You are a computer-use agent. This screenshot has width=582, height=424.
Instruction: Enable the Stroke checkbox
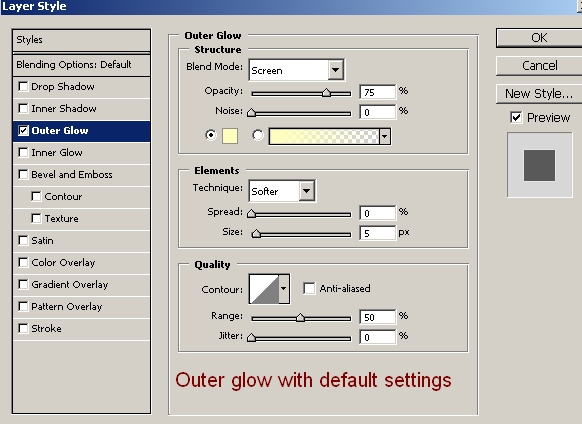(23, 329)
